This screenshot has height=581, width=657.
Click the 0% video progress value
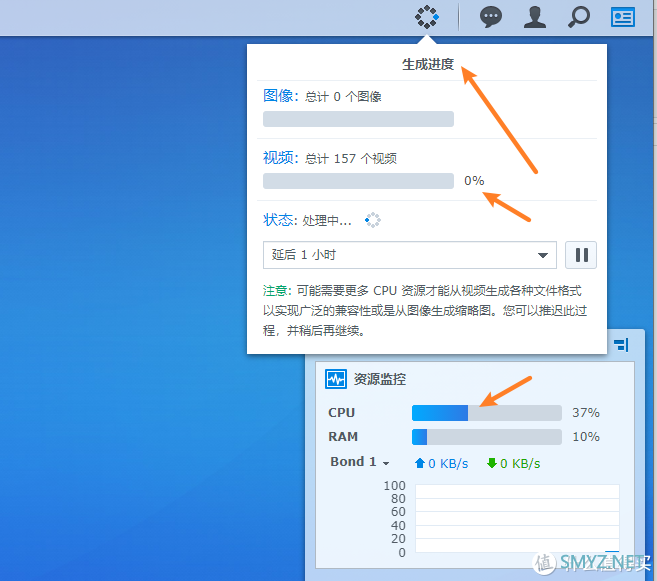pos(474,181)
